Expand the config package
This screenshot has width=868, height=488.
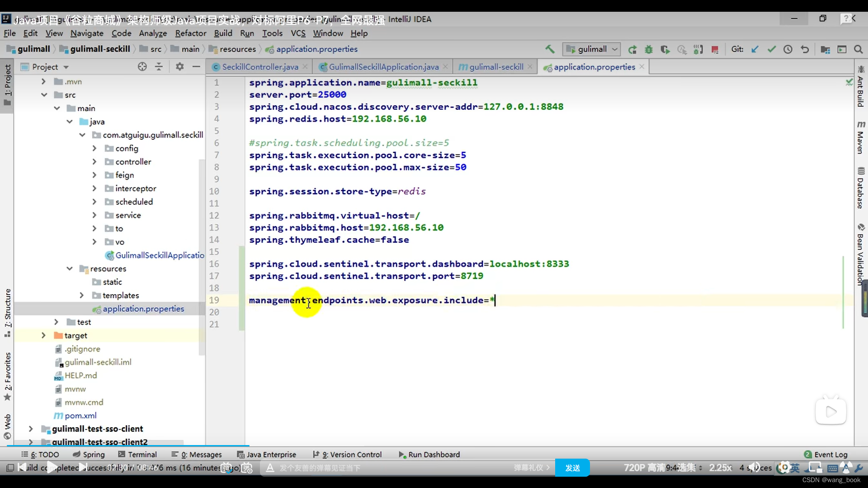95,148
